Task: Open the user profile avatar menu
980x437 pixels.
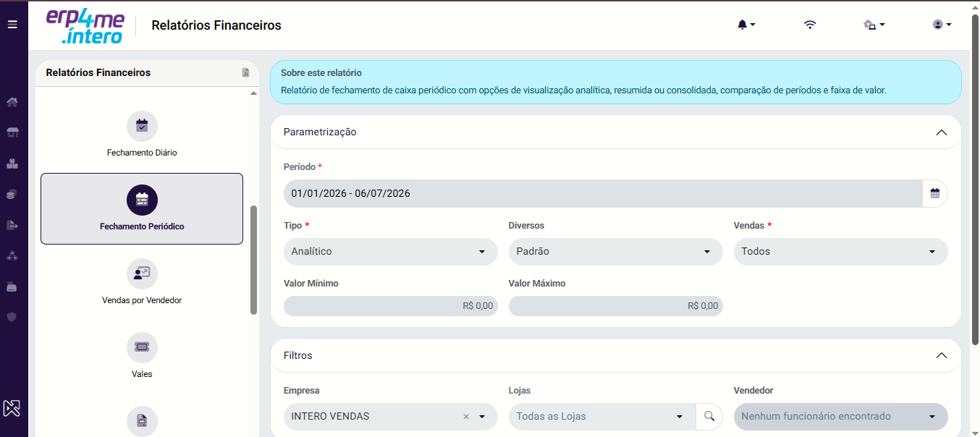Action: coord(942,25)
